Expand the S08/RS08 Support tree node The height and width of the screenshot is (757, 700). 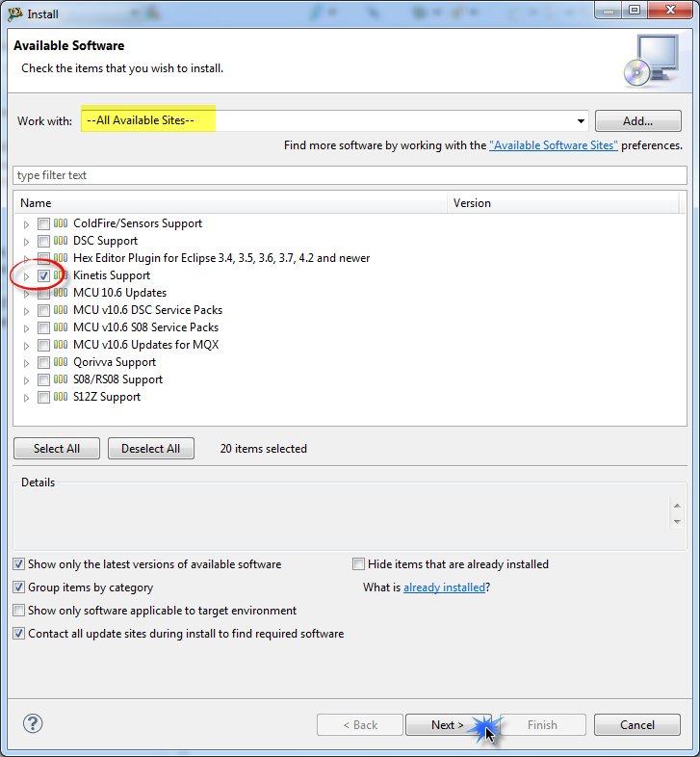coord(27,380)
